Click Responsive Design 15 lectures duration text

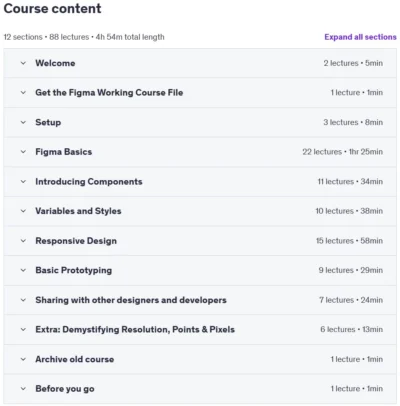349,241
